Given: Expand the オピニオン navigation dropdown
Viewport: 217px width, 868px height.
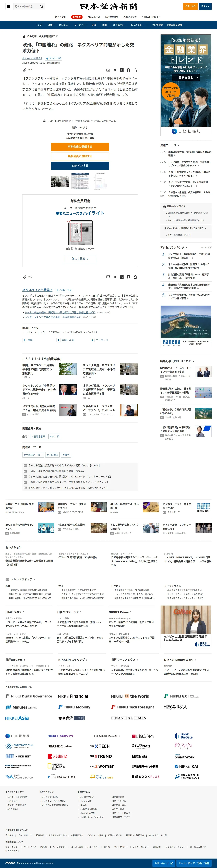Looking at the screenshot, I should click(x=120, y=25).
